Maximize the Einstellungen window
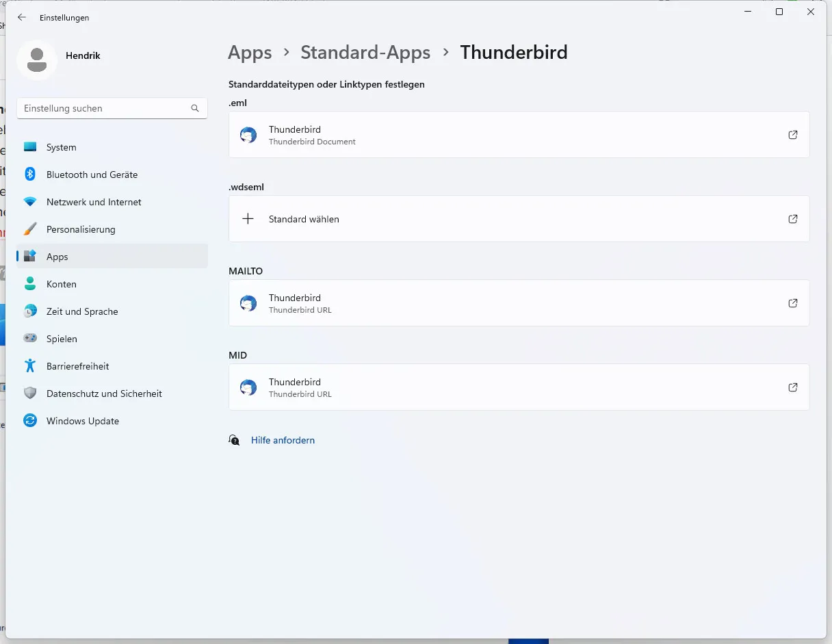The width and height of the screenshot is (832, 644). click(779, 12)
